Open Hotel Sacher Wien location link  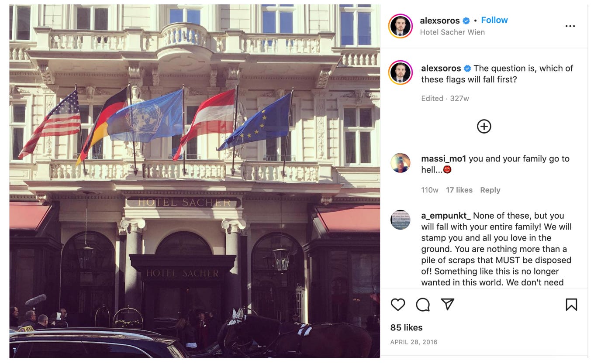pyautogui.click(x=452, y=32)
